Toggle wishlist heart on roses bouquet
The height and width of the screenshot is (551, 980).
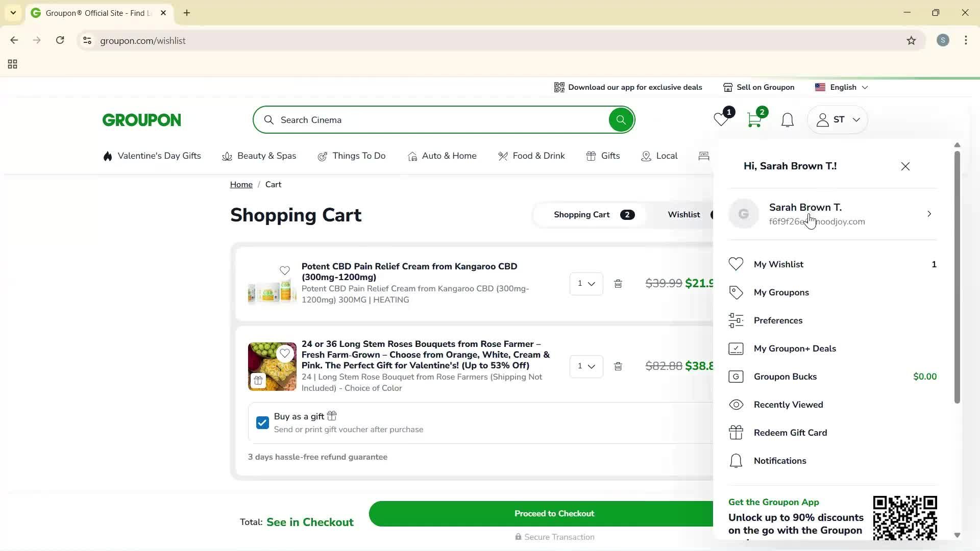(285, 353)
